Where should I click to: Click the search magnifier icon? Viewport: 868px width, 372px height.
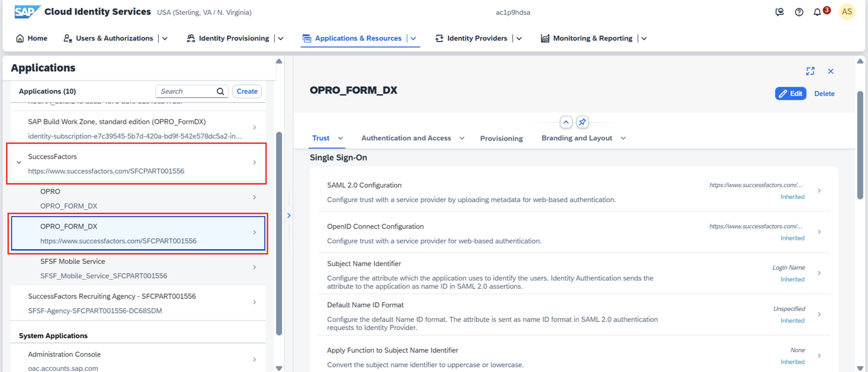pyautogui.click(x=220, y=91)
